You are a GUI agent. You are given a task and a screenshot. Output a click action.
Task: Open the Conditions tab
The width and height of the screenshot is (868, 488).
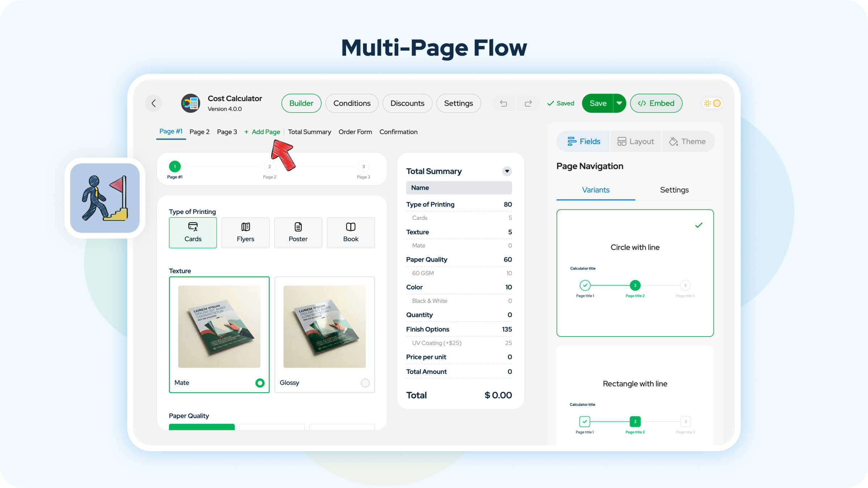click(x=352, y=103)
